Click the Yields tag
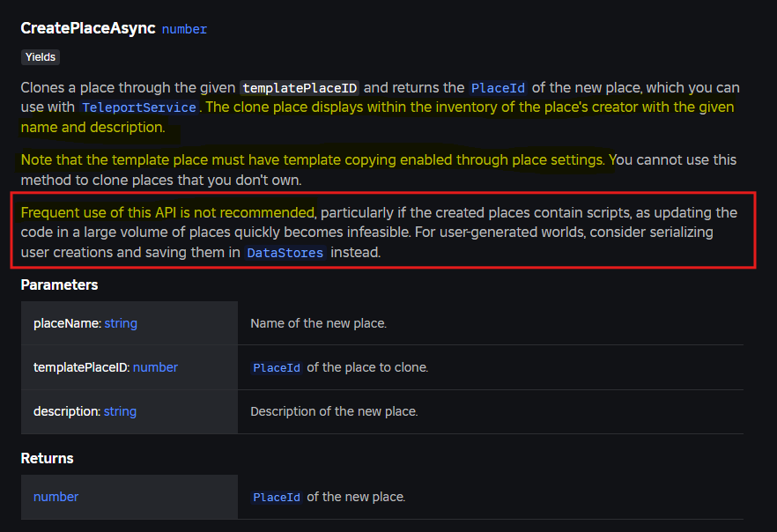 coord(41,57)
